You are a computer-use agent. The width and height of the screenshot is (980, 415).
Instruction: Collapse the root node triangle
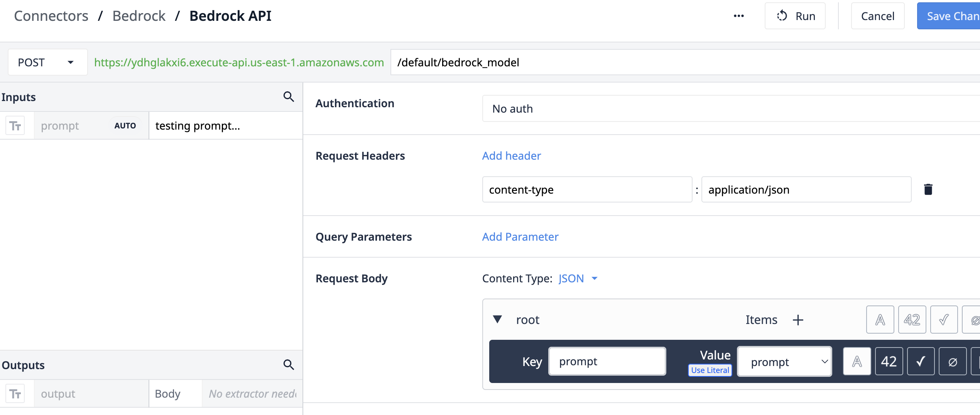tap(498, 319)
